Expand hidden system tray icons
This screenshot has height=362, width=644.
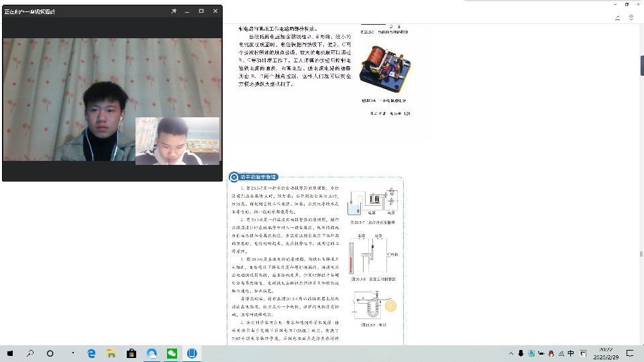[x=511, y=353]
